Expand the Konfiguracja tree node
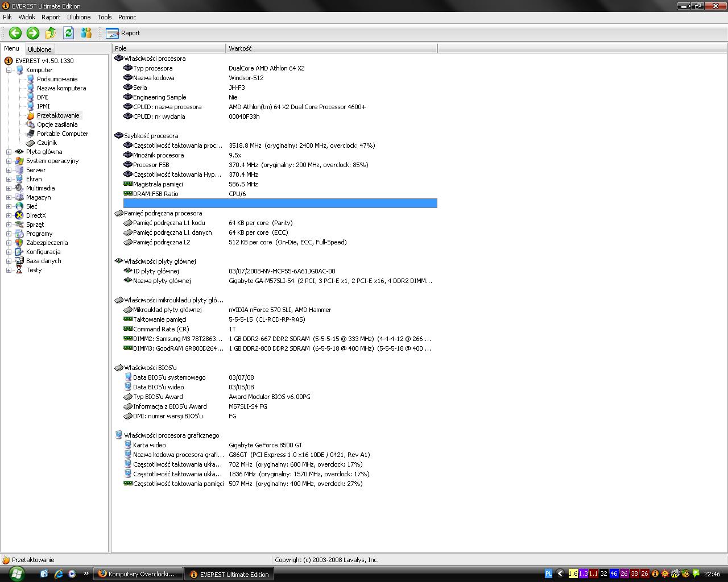 9,252
